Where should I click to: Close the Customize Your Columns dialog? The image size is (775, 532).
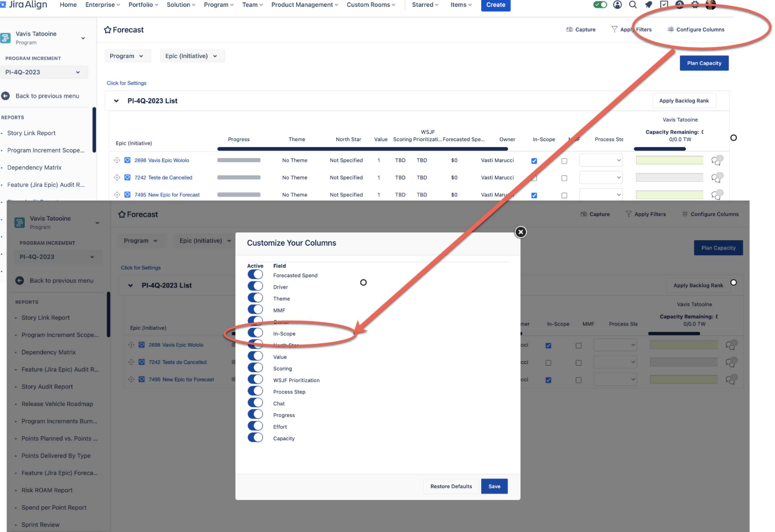520,232
